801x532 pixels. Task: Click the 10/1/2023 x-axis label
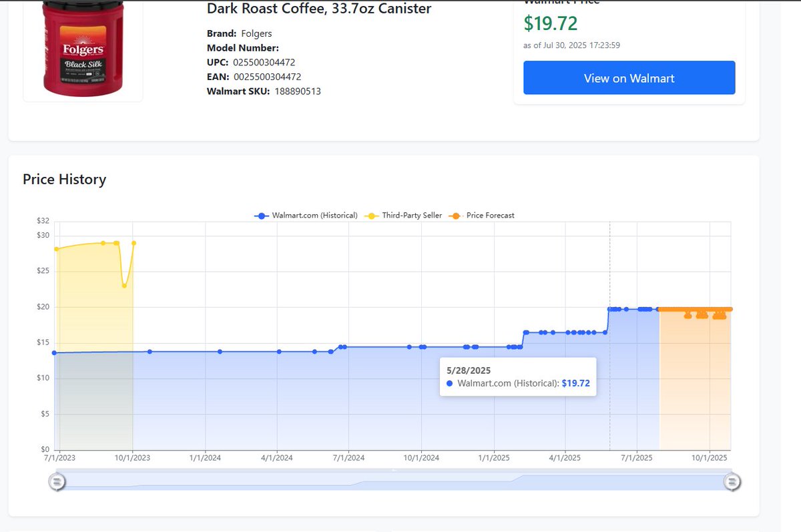click(x=132, y=458)
